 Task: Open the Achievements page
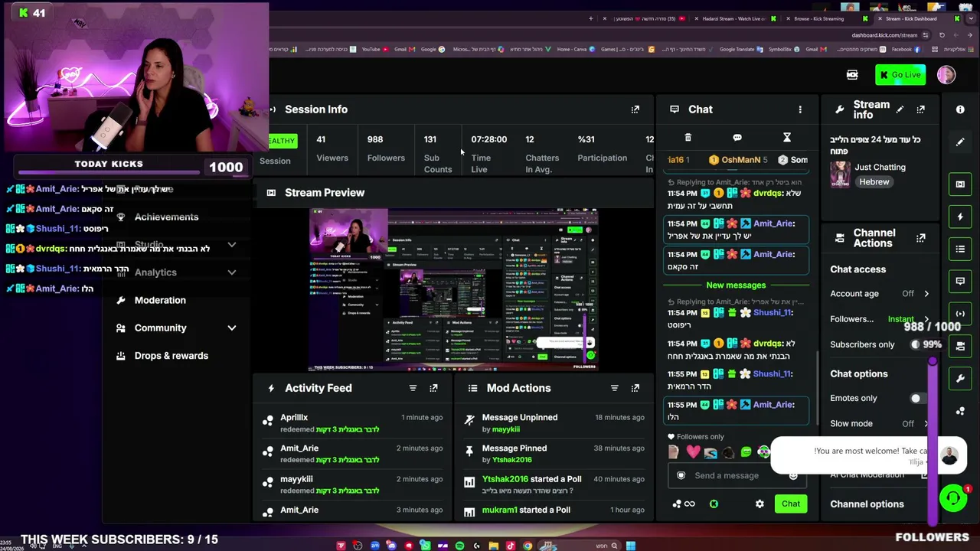166,217
